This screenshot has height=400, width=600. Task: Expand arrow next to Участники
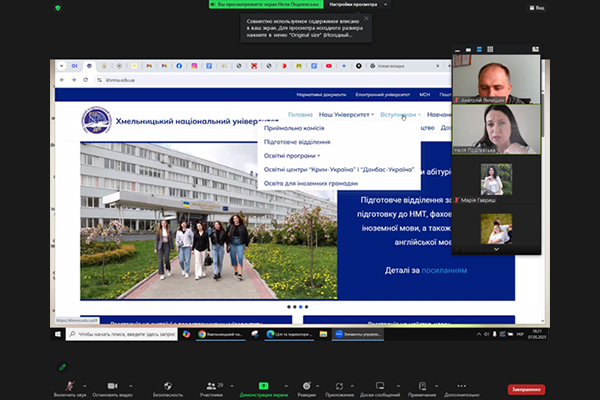(232, 386)
